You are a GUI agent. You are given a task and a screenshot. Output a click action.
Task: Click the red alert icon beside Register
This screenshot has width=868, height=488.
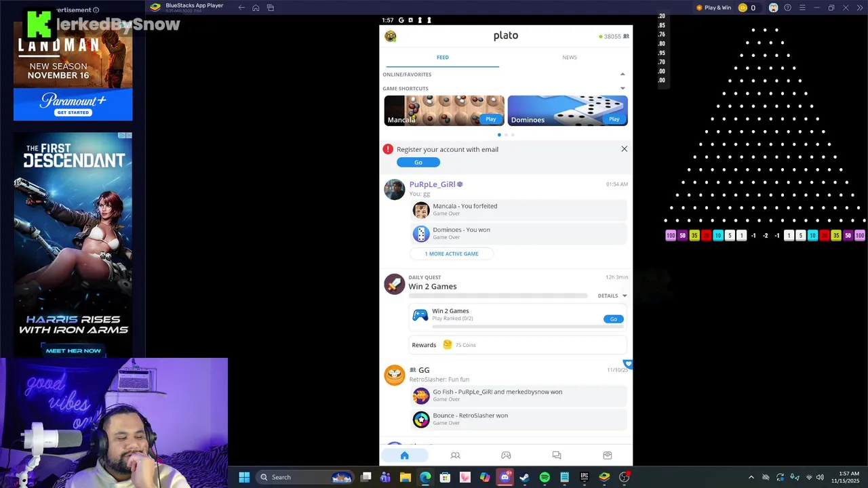click(388, 149)
